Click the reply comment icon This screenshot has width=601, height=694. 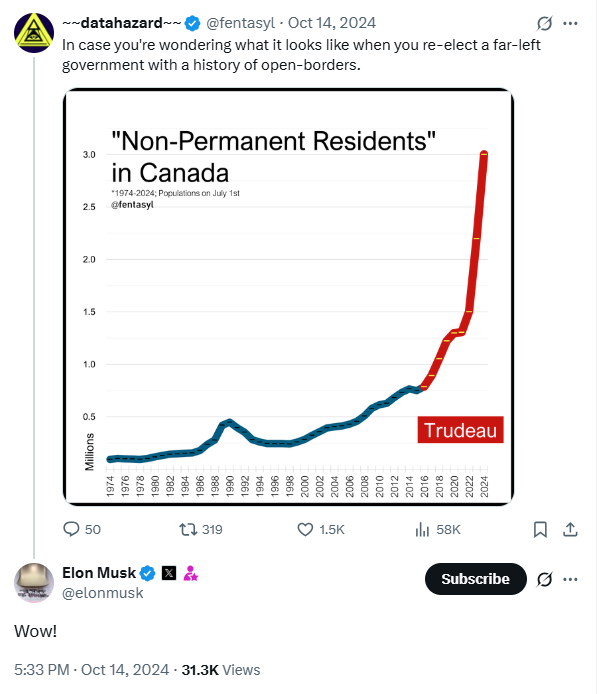(72, 529)
